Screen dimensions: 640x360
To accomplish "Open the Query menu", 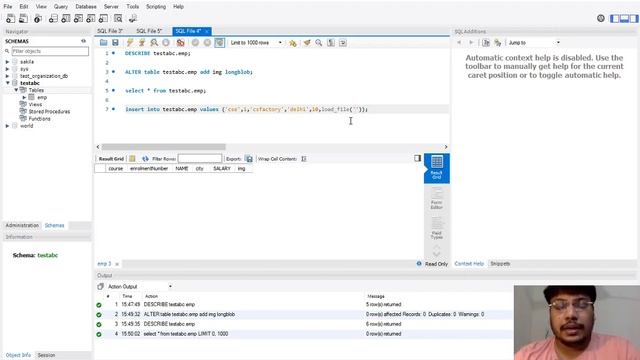I will 61,7.
